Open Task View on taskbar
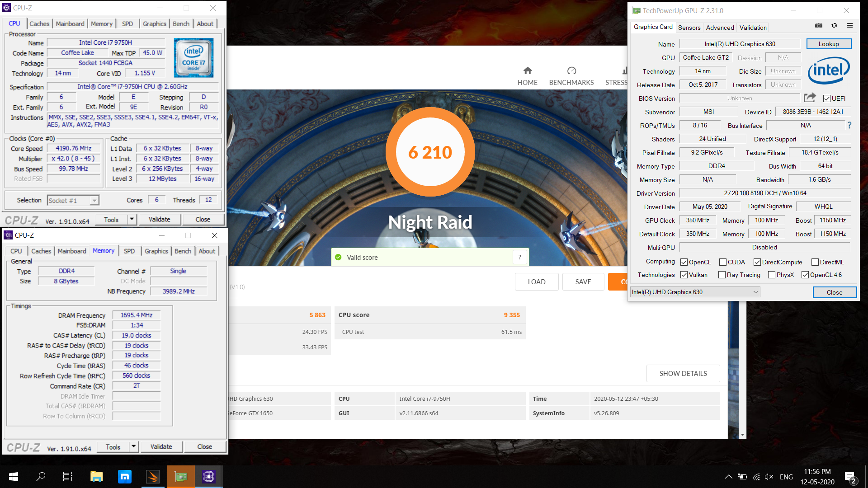868x488 pixels. [68, 477]
